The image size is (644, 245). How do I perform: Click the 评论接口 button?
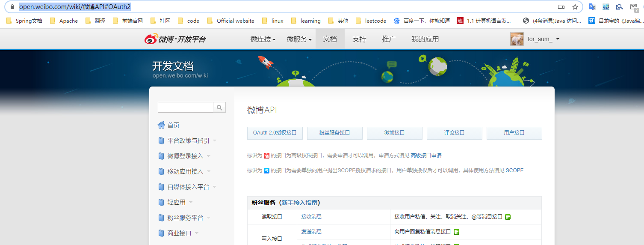coord(455,133)
